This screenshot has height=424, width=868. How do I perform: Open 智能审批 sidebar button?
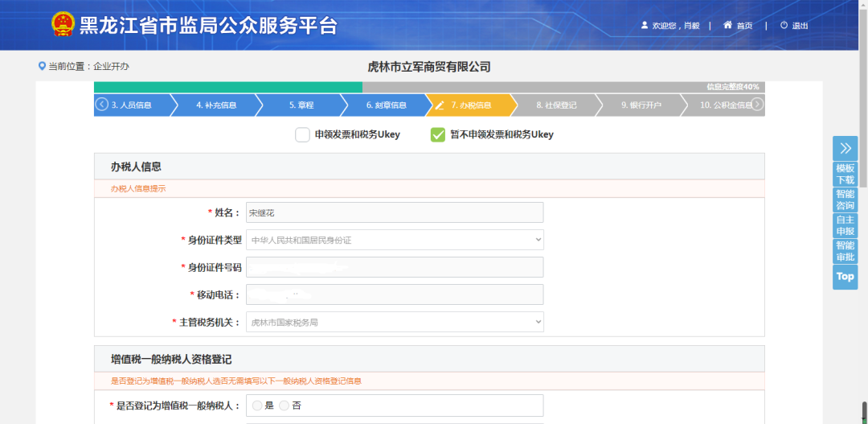(845, 251)
